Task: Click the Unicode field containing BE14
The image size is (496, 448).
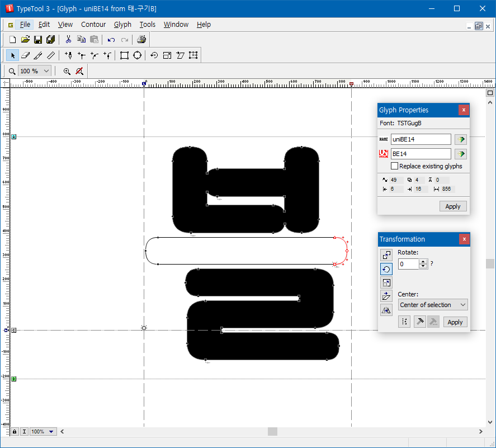Action: [x=421, y=154]
